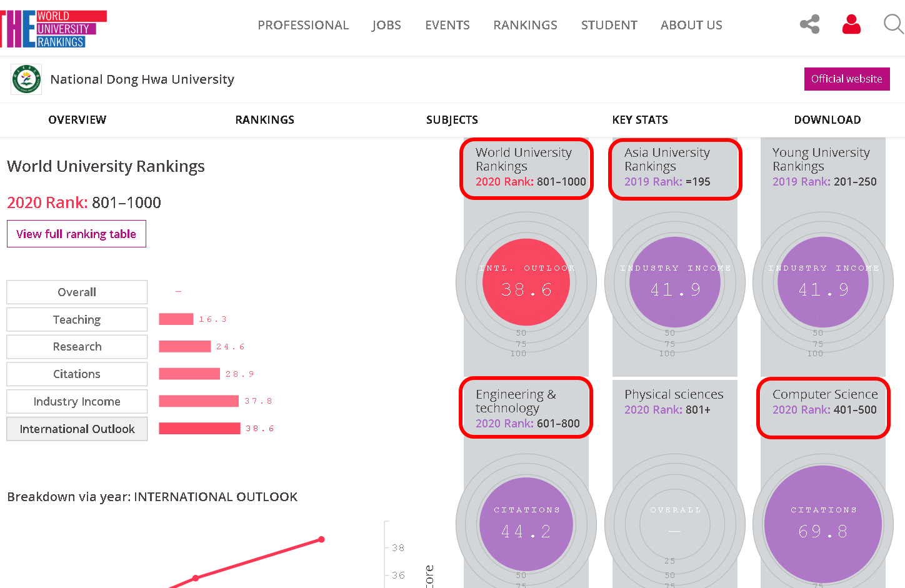
Task: Visit the Official website button
Action: click(847, 79)
